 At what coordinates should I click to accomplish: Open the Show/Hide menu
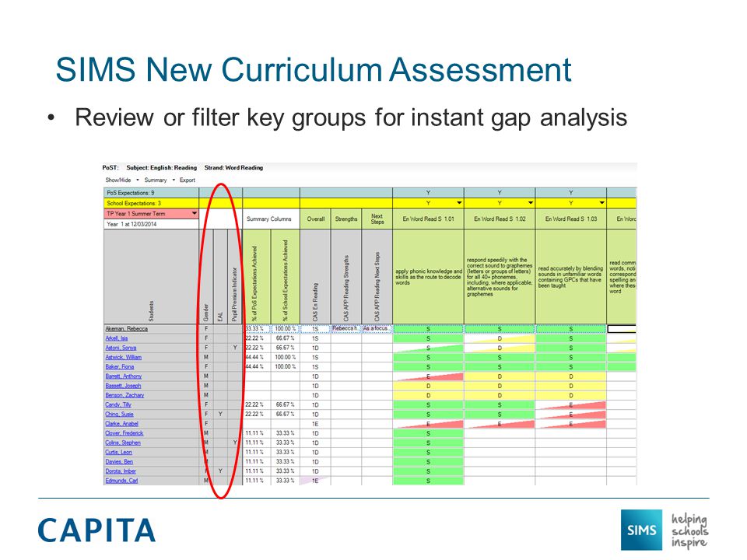pos(118,180)
